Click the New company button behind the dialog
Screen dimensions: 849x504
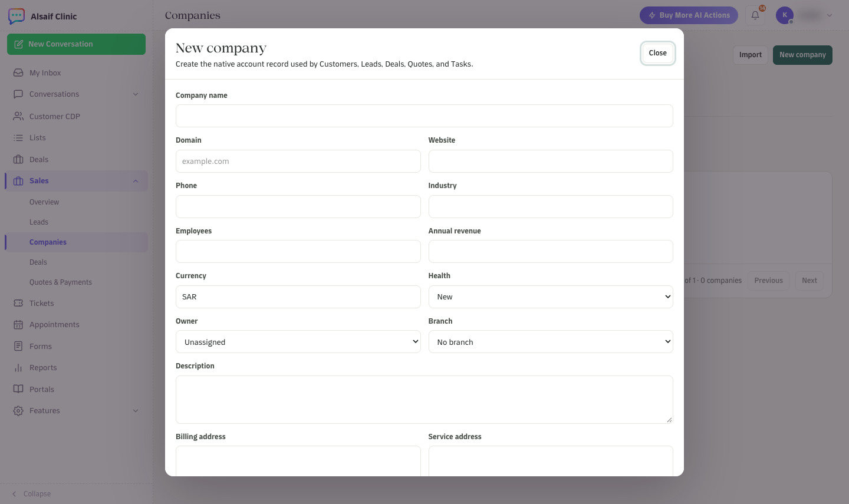(802, 55)
